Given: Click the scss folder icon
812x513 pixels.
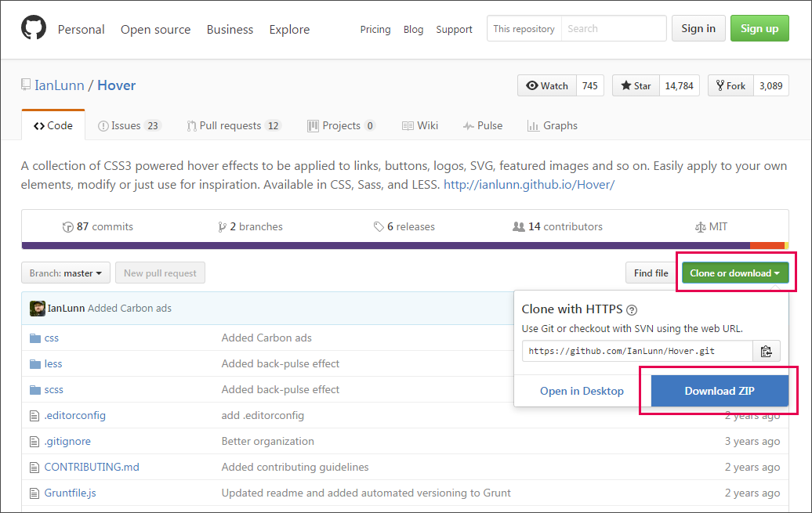Looking at the screenshot, I should click(35, 390).
